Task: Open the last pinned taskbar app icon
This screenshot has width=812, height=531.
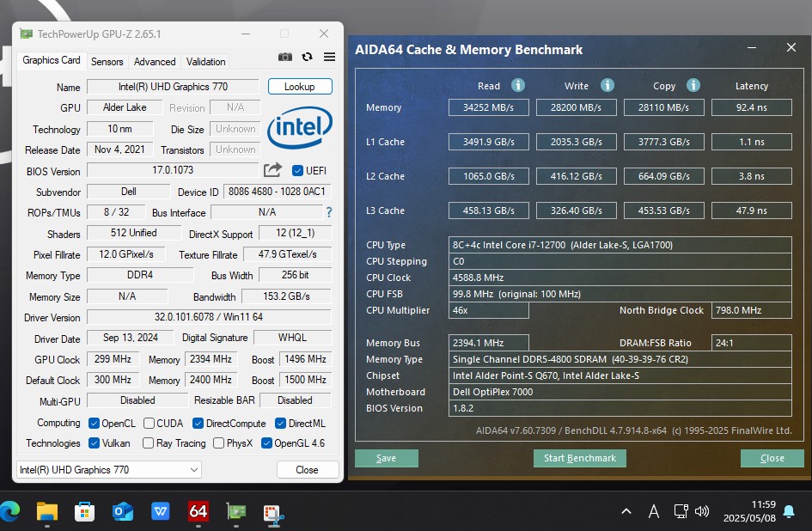Action: 274,513
